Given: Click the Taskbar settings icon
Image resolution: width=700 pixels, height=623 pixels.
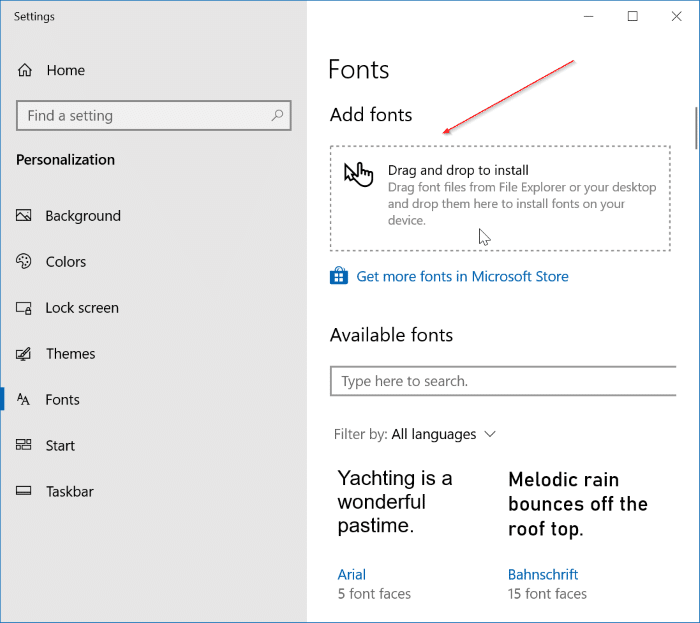Looking at the screenshot, I should 25,492.
